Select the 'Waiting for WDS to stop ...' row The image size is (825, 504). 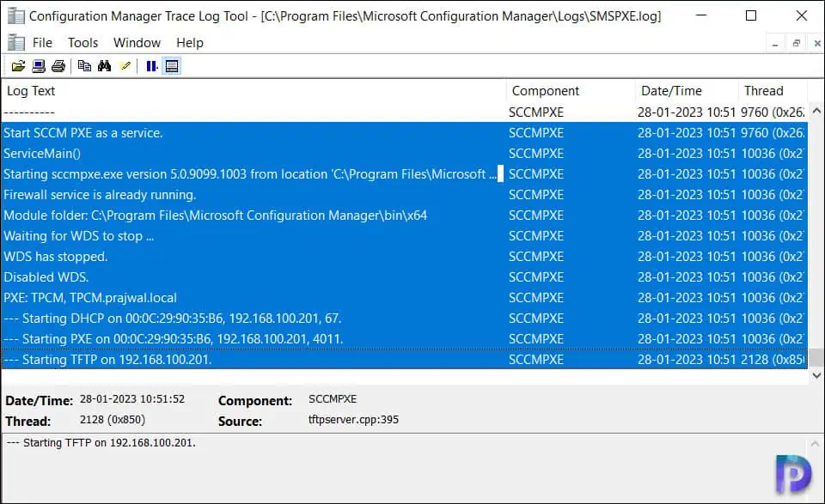click(404, 236)
